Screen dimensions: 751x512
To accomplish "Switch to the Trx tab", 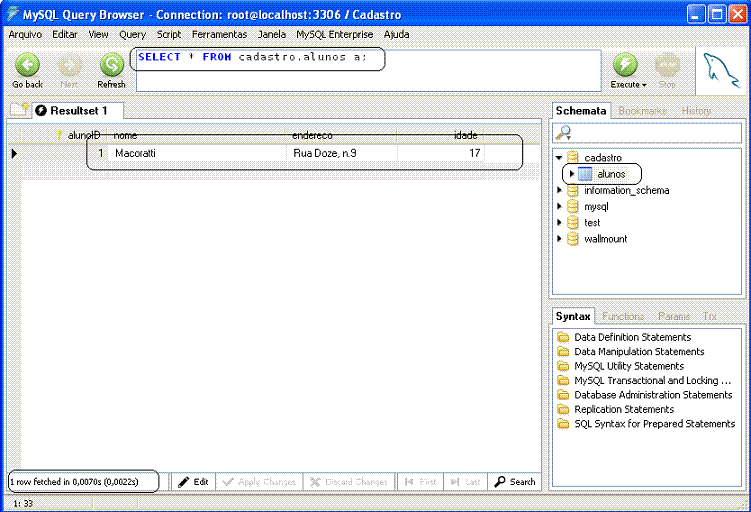I will coord(709,316).
